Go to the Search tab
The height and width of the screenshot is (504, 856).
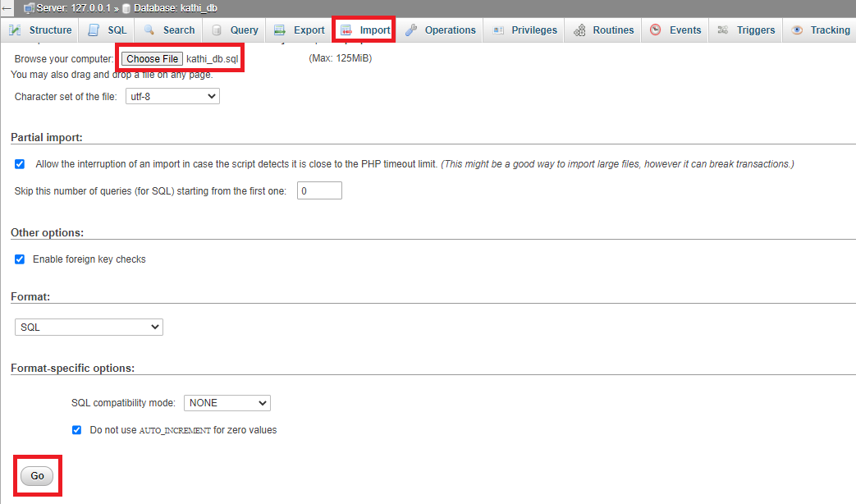click(x=169, y=30)
